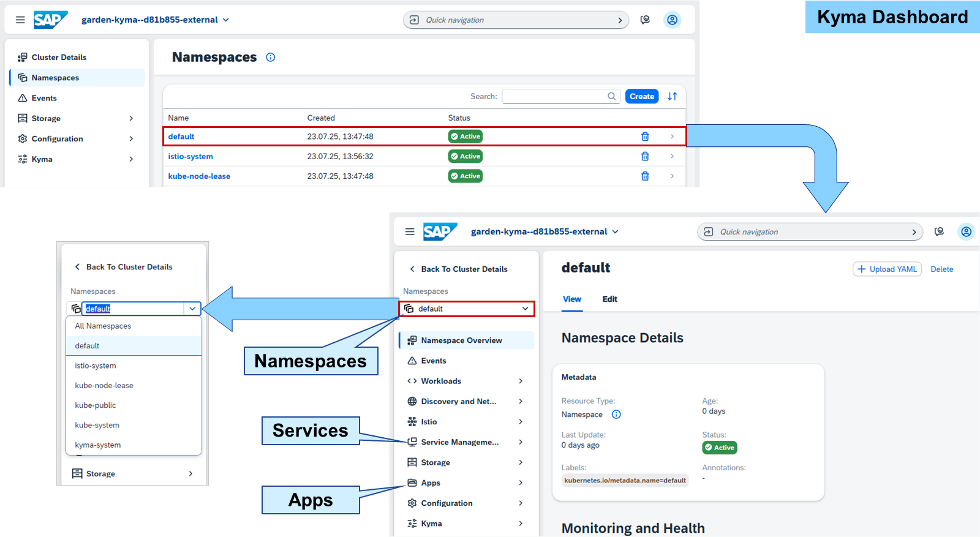Expand Istio chevron in namespace sidebar

(521, 422)
